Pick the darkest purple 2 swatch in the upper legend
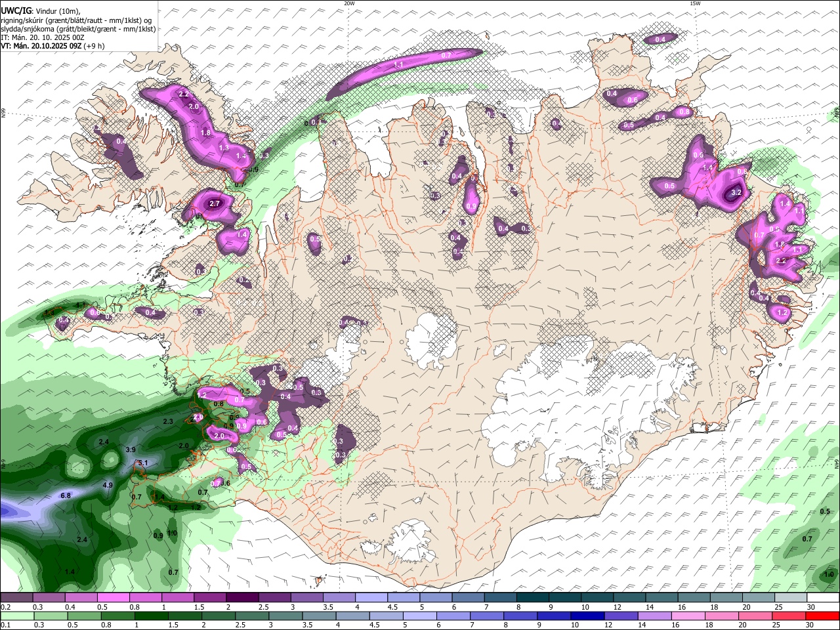Viewport: 840px width, 630px height. (241, 597)
